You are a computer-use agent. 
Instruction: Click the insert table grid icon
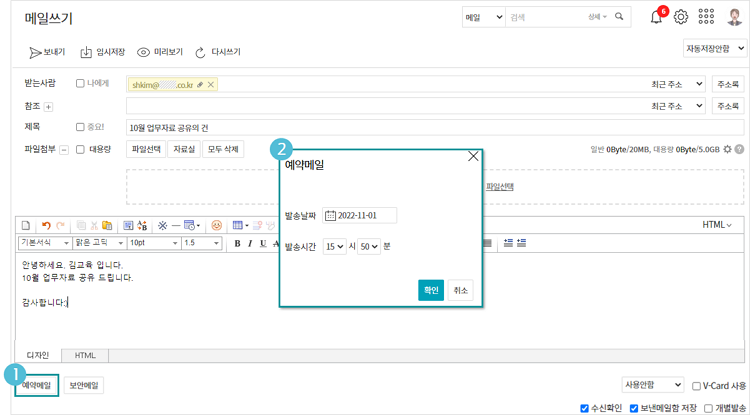[x=238, y=225]
